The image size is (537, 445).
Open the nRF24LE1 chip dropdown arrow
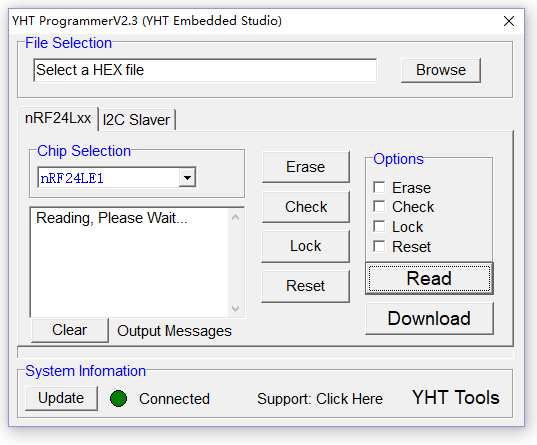187,177
